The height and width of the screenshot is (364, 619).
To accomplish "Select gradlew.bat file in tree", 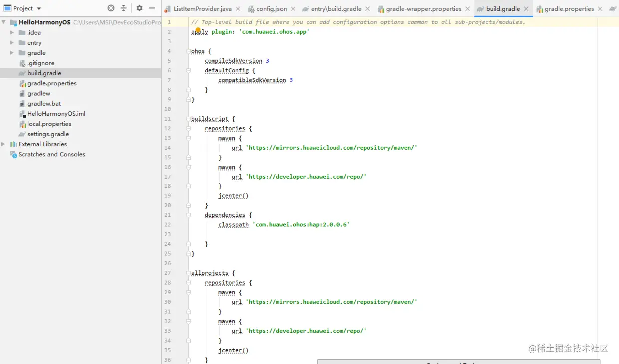I will pyautogui.click(x=44, y=103).
